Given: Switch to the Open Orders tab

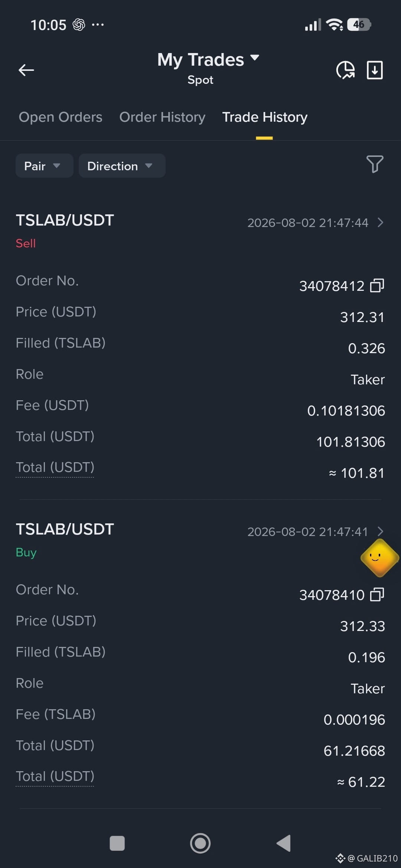Looking at the screenshot, I should (61, 117).
